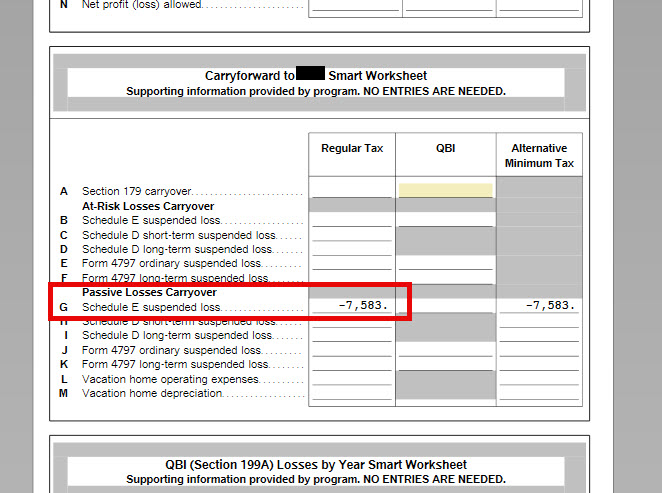Click AMT field for Vacation home depreciation
Image resolution: width=662 pixels, height=493 pixels.
coord(539,393)
